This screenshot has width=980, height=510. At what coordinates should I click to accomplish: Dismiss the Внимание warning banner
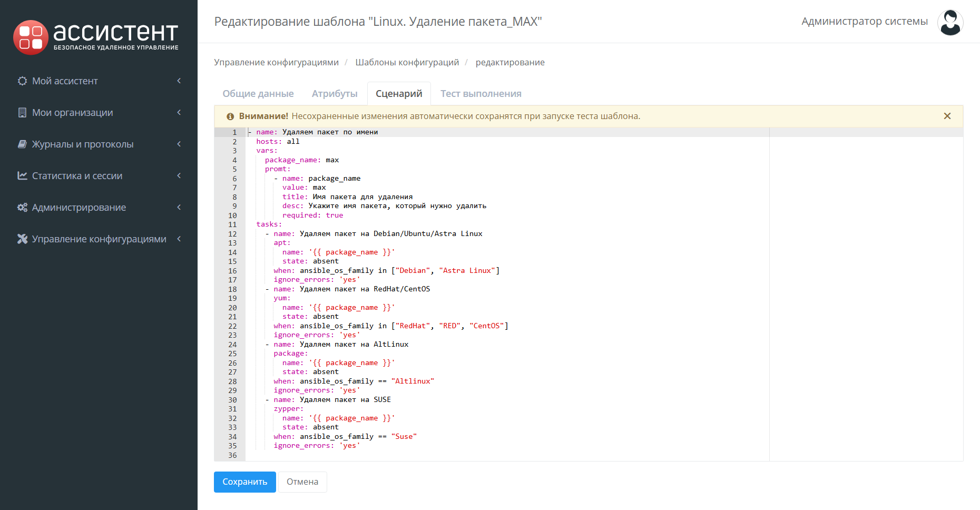(x=947, y=116)
